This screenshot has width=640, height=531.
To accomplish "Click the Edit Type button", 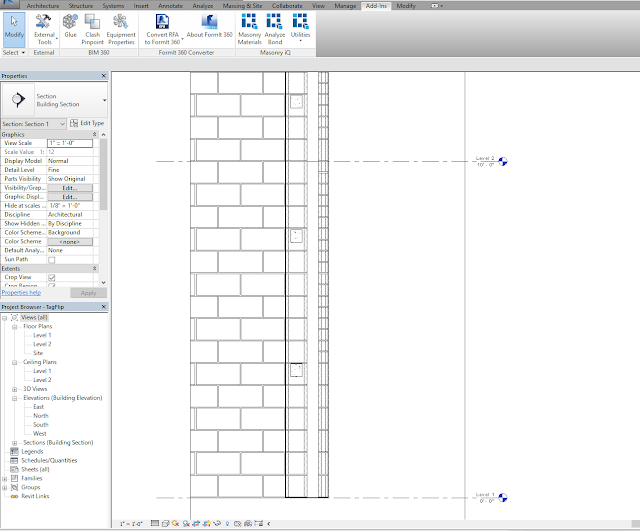I will [87, 123].
